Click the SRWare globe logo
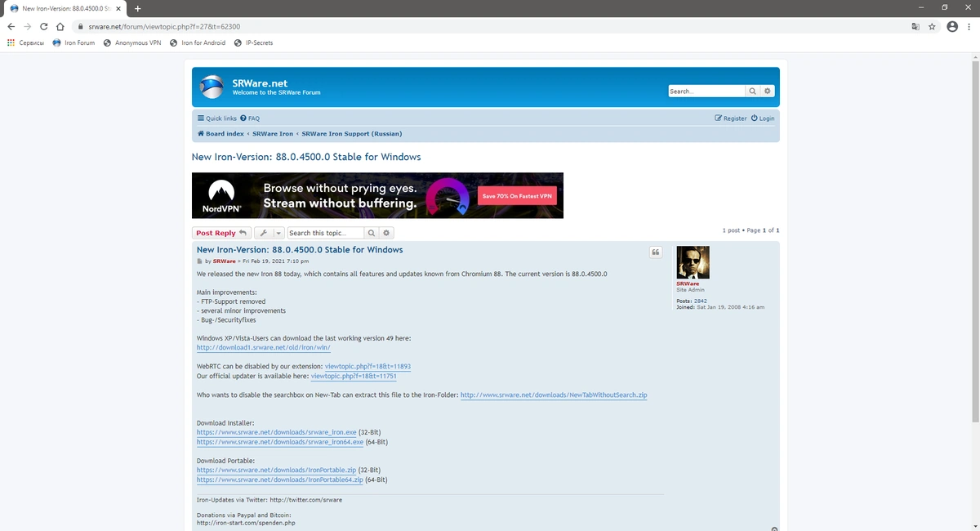Image resolution: width=980 pixels, height=531 pixels. pyautogui.click(x=212, y=87)
